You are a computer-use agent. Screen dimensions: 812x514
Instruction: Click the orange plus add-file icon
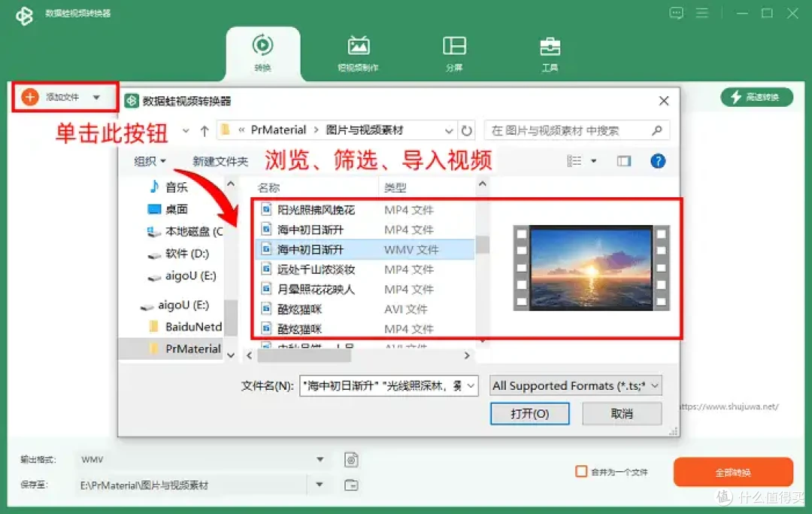coord(30,97)
